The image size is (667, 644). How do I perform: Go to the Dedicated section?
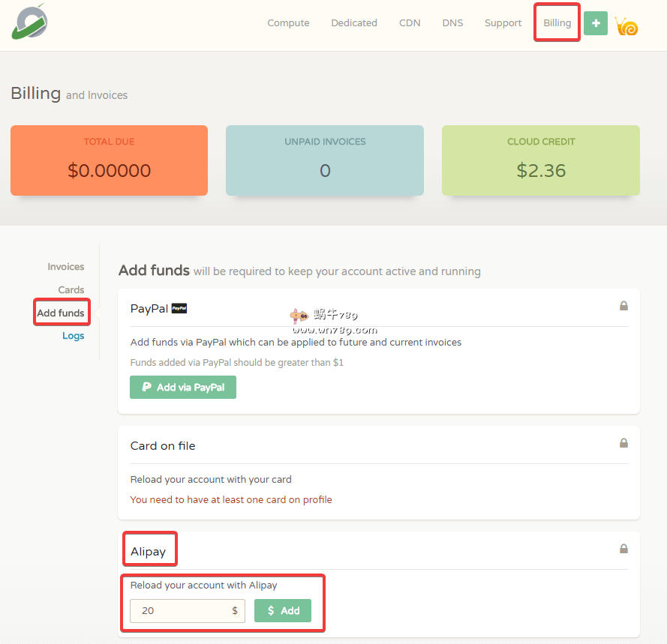(x=354, y=23)
